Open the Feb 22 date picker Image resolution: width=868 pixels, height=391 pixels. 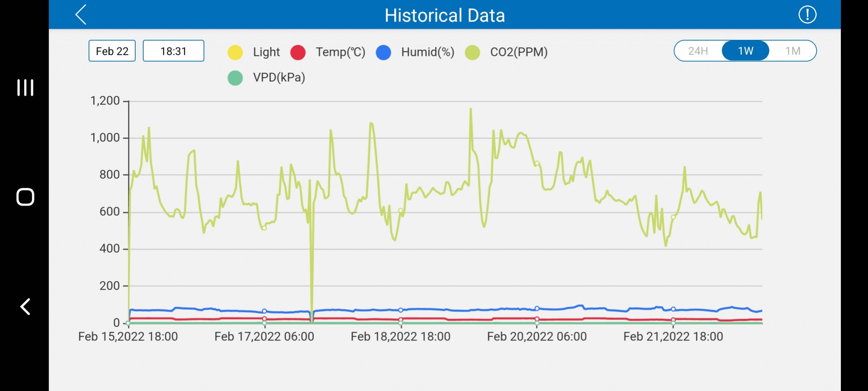point(112,51)
